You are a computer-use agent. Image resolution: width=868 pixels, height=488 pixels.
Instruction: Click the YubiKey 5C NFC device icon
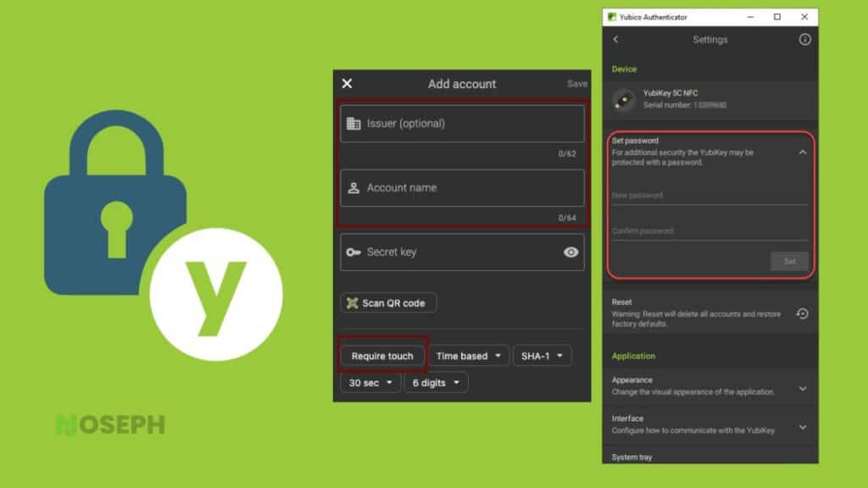coord(625,100)
